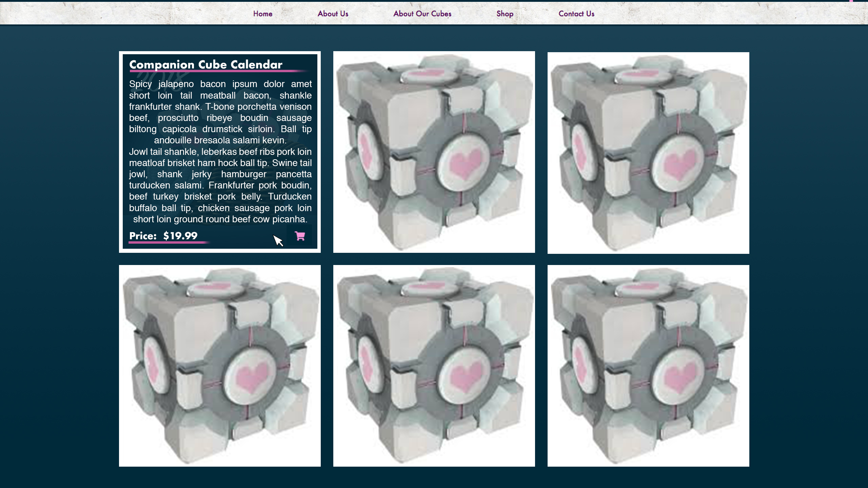Select the top-right companion cube product image
This screenshot has width=868, height=488.
pyautogui.click(x=648, y=153)
